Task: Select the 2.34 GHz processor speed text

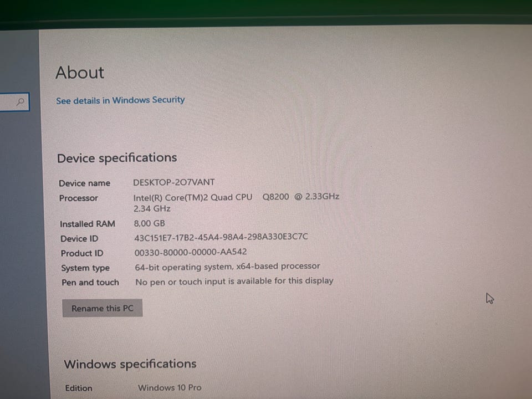Action: [x=152, y=208]
